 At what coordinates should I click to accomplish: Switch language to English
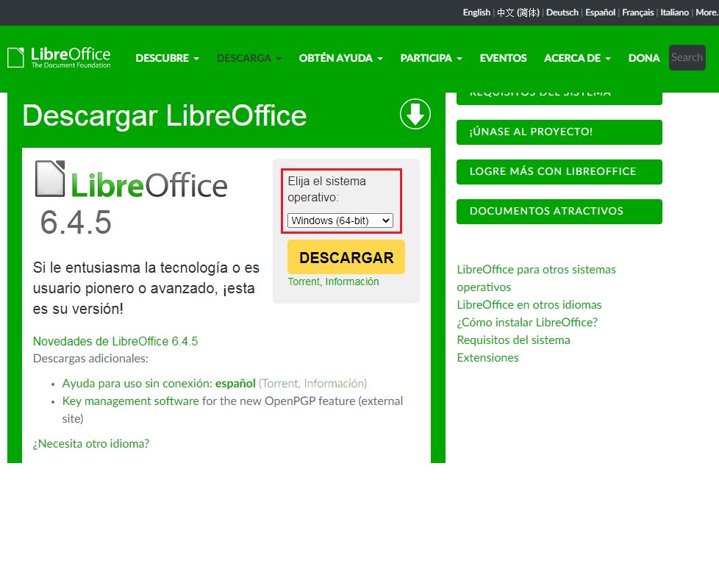click(x=476, y=12)
